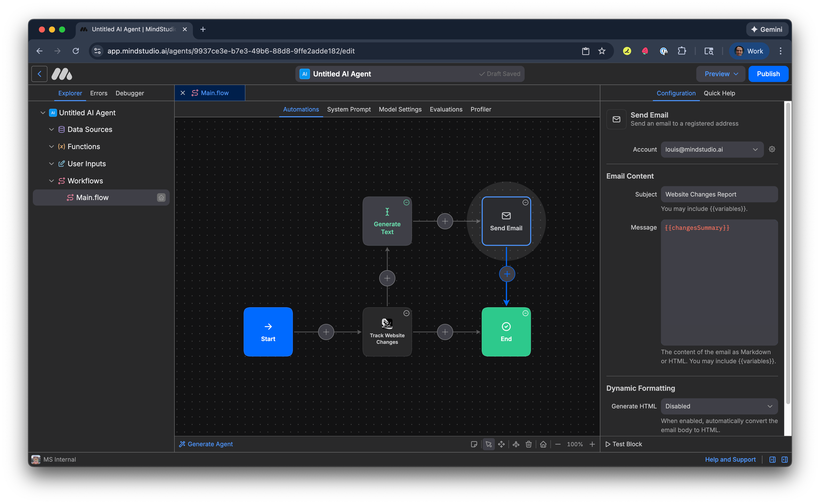Select the cursor selection tool
This screenshot has width=820, height=504.
[489, 444]
